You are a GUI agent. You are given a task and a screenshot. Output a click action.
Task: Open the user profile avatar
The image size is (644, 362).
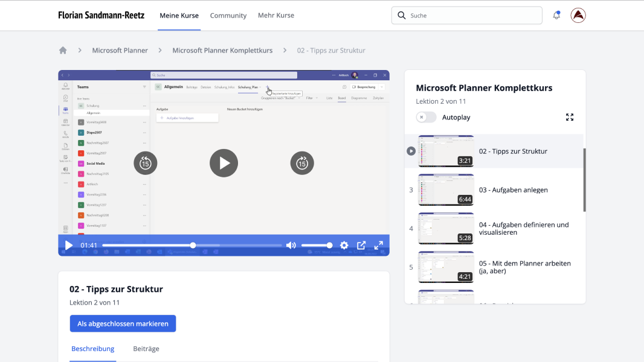tap(578, 15)
